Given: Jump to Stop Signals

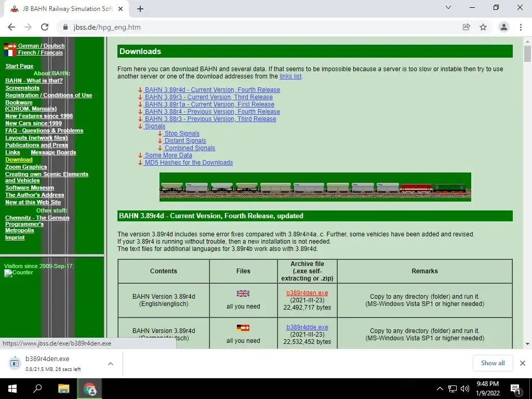Looking at the screenshot, I should 182,134.
